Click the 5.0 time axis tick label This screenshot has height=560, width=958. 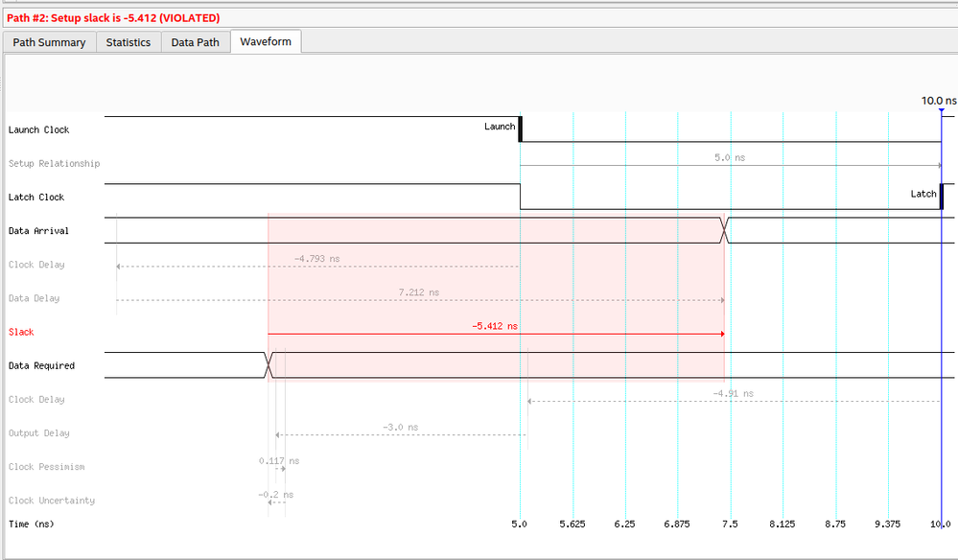click(x=520, y=524)
